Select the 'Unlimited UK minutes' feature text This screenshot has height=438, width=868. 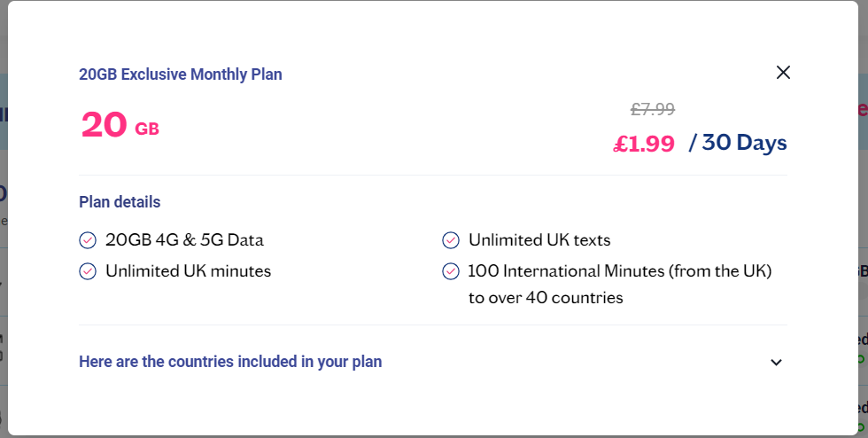pyautogui.click(x=188, y=271)
